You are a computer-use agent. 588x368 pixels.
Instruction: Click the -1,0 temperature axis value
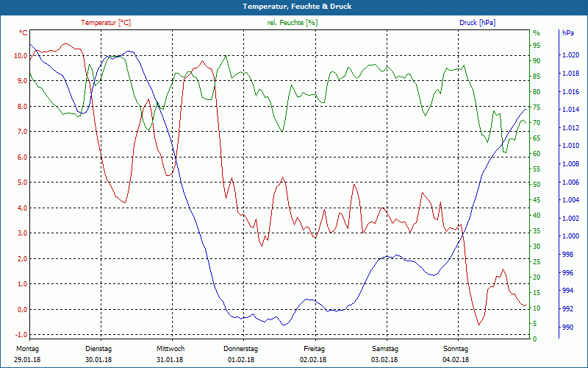(21, 335)
